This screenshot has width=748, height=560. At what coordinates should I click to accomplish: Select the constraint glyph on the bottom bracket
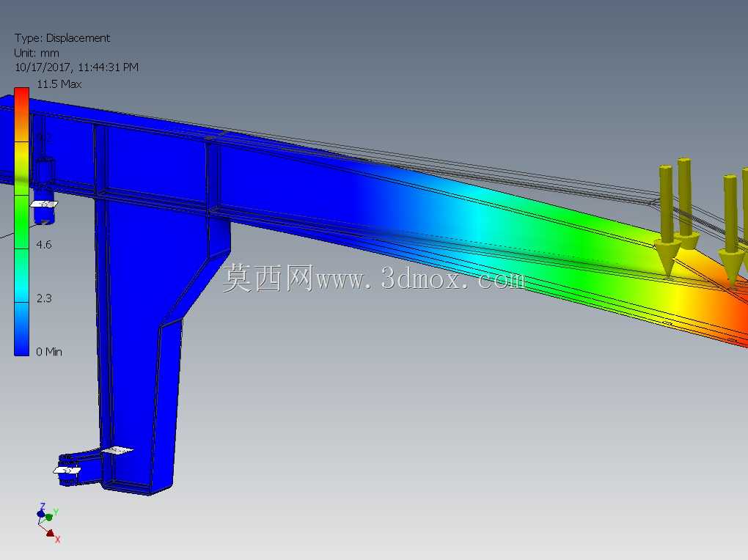click(x=67, y=471)
